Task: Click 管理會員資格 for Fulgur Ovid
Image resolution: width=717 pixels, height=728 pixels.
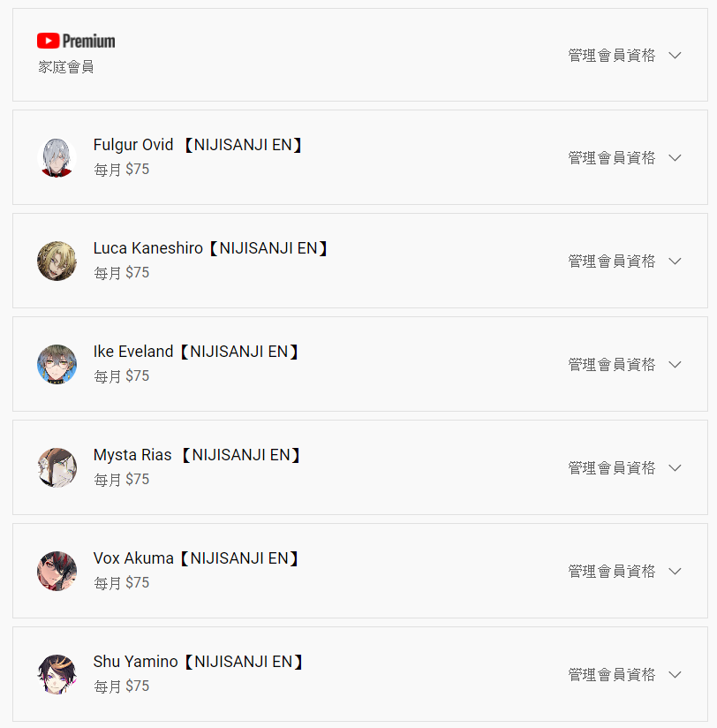Action: click(612, 158)
